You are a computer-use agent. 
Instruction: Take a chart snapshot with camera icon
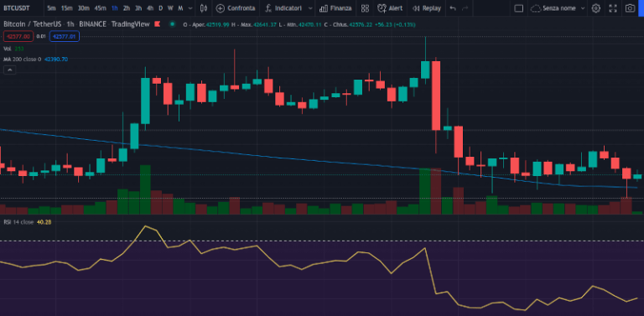(x=630, y=8)
